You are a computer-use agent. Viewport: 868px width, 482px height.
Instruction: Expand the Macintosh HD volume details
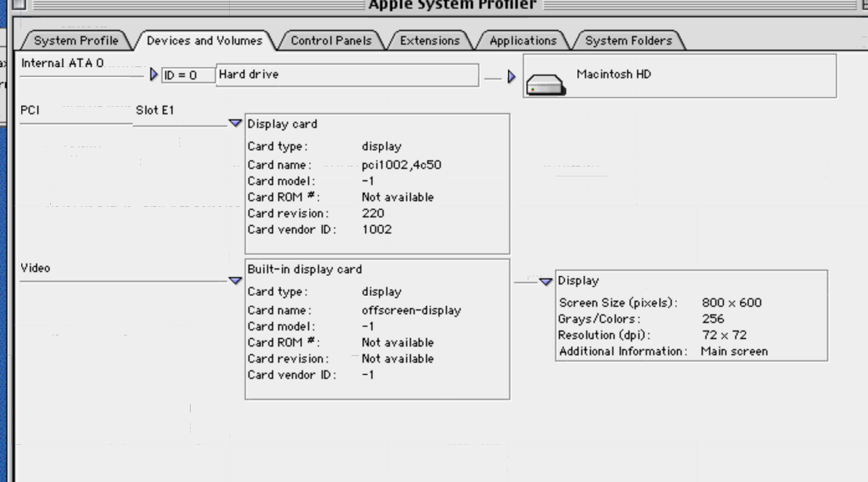tap(512, 76)
